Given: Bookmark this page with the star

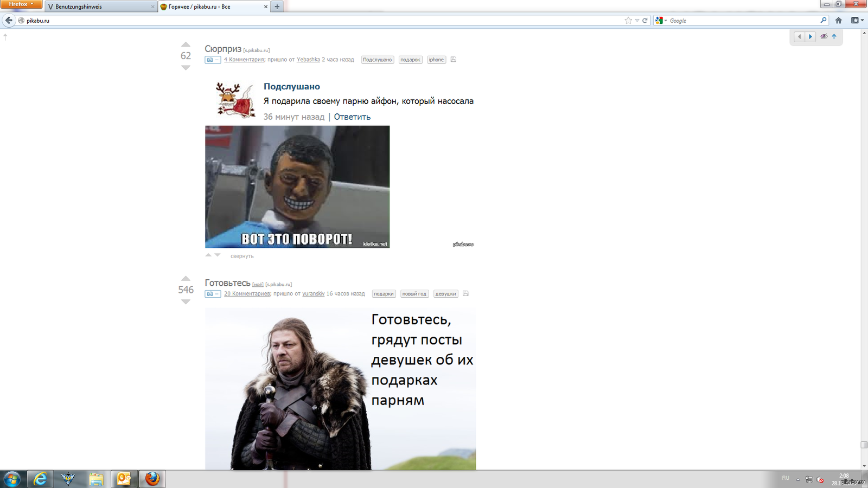Looking at the screenshot, I should point(628,21).
